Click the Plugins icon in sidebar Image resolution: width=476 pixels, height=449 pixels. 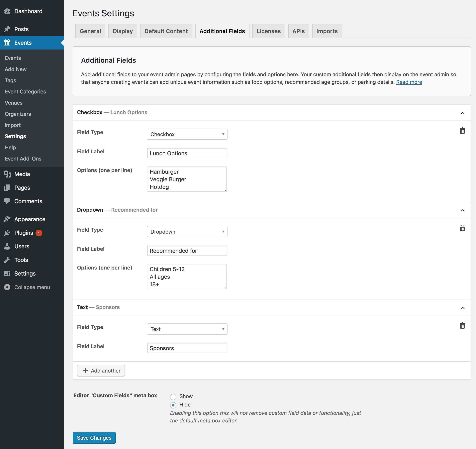coord(7,233)
